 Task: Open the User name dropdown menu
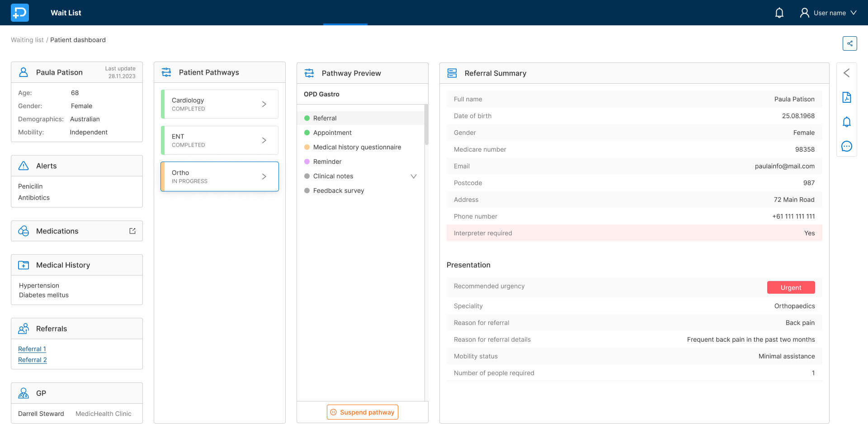coord(828,13)
